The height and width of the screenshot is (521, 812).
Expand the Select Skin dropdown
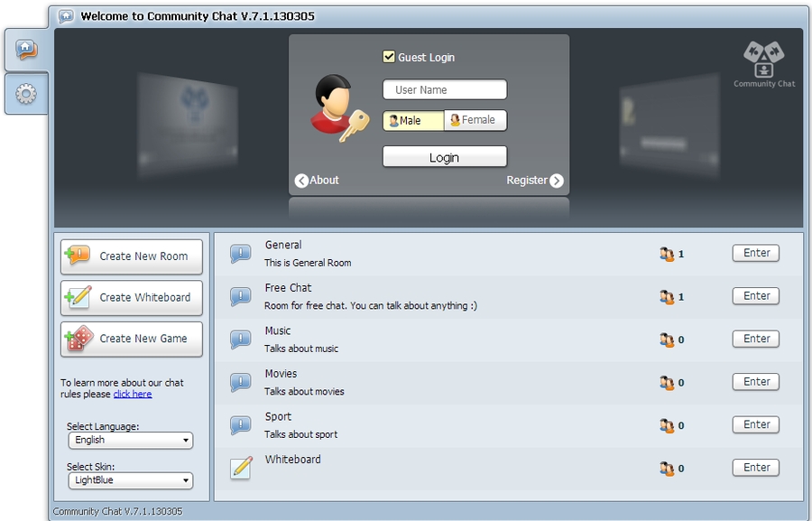point(131,481)
